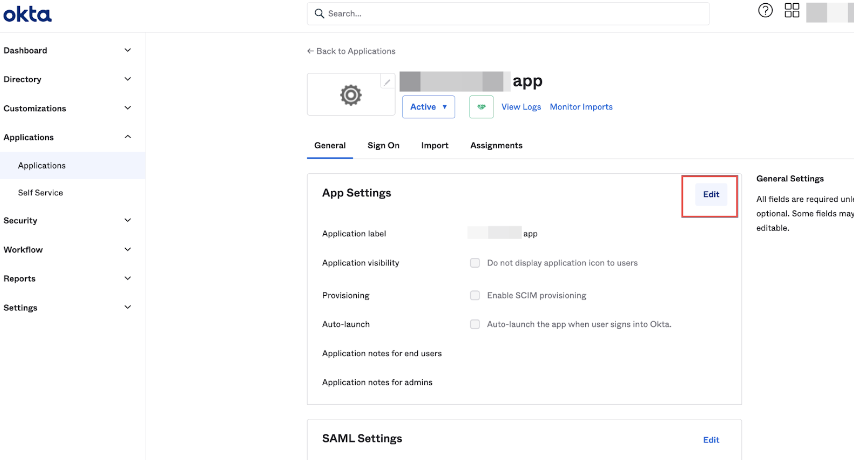
Task: Click Application notes for end users
Action: [x=382, y=353]
